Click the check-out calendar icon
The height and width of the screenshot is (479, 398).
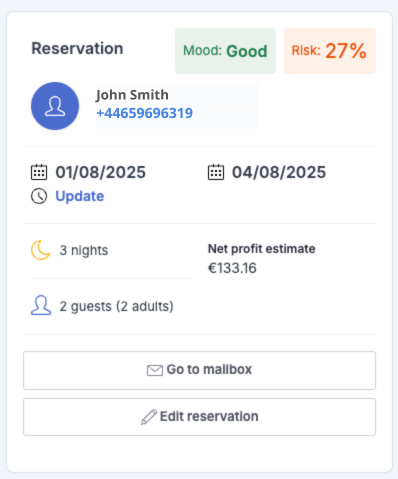tap(216, 172)
